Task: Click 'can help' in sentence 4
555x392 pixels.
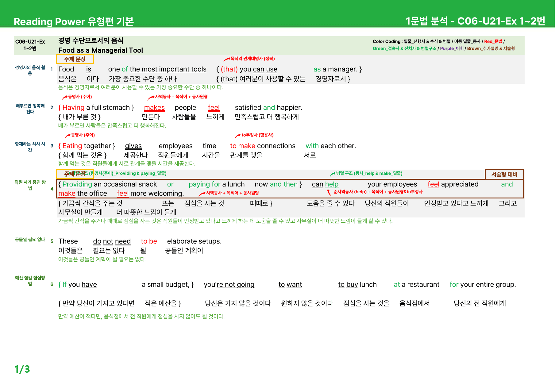Action: pyautogui.click(x=325, y=184)
